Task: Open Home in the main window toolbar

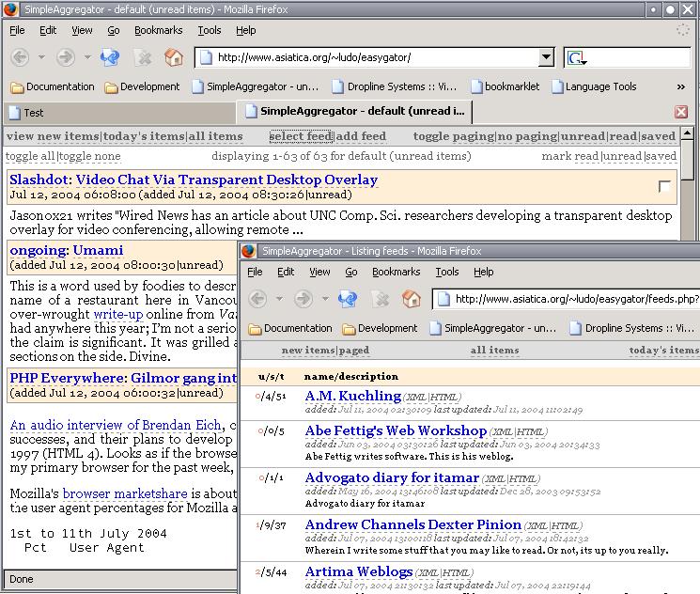Action: coord(174,57)
